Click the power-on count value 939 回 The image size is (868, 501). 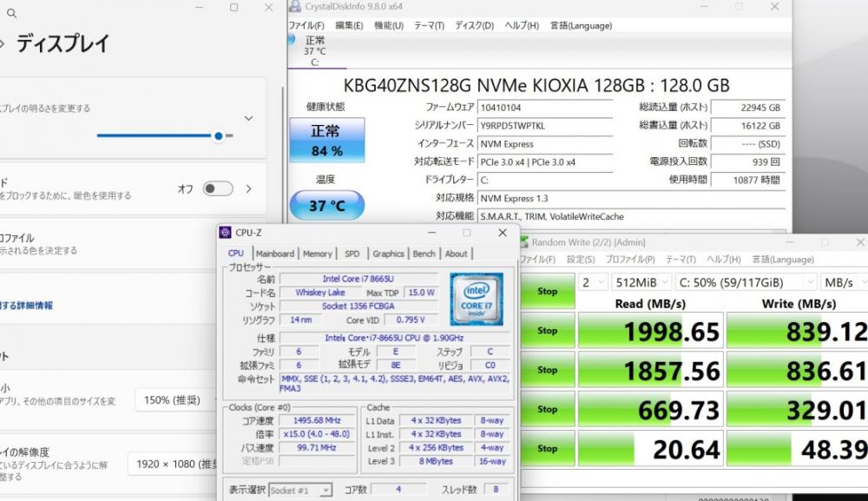point(748,162)
